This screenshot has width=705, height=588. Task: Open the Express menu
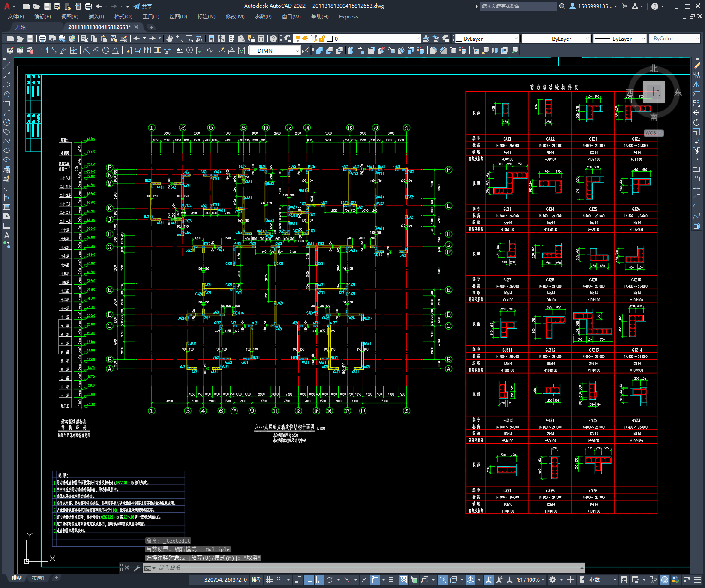348,17
